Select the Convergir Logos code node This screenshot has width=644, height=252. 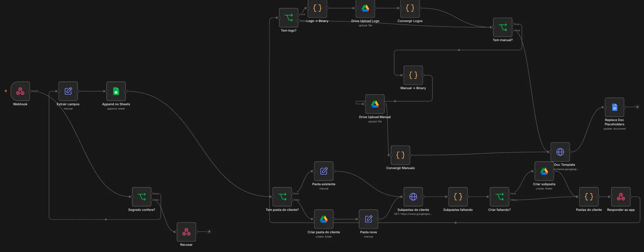(x=410, y=8)
